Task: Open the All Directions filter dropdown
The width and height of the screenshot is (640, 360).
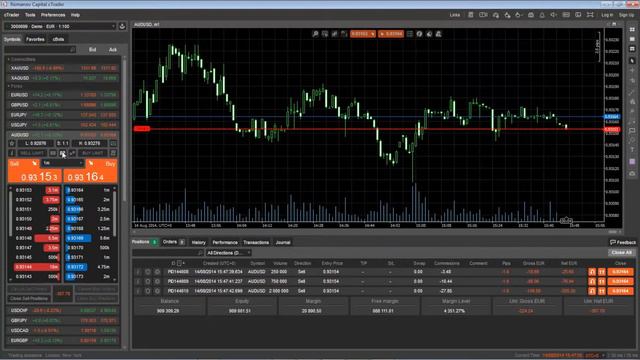Action: point(228,253)
